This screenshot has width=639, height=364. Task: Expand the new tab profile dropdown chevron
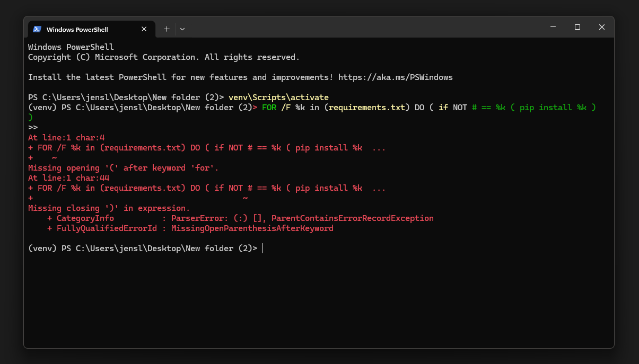182,29
